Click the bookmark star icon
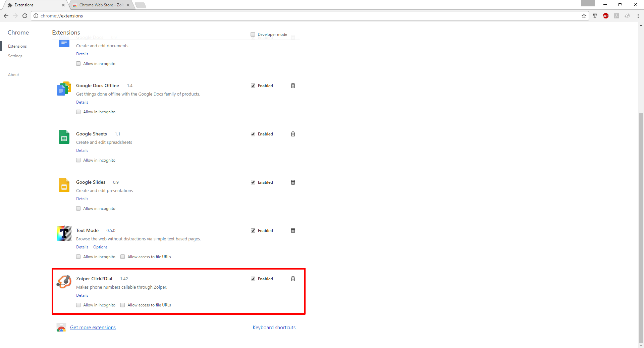644x348 pixels. [584, 16]
